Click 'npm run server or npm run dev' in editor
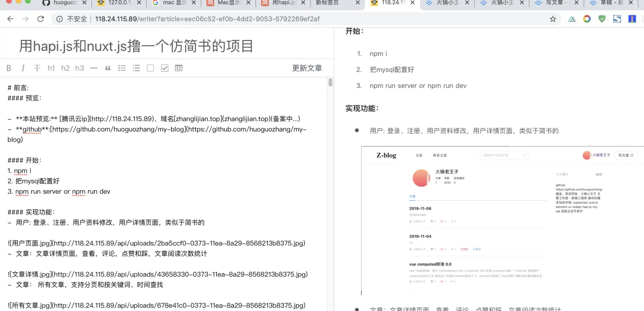The image size is (644, 311). click(63, 191)
